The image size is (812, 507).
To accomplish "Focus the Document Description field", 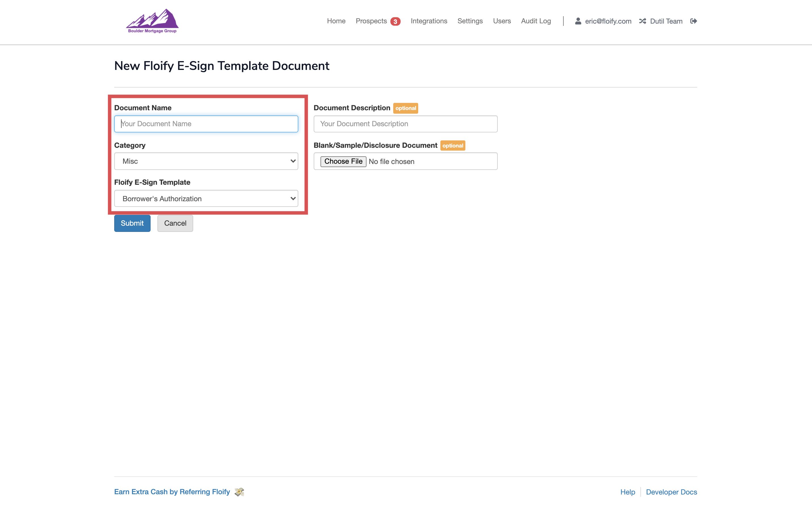I will click(405, 124).
